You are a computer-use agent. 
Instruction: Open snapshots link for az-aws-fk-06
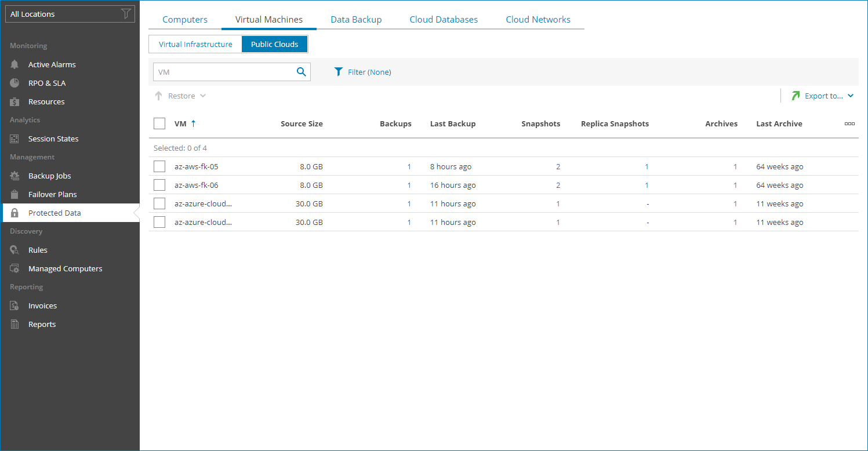[558, 185]
